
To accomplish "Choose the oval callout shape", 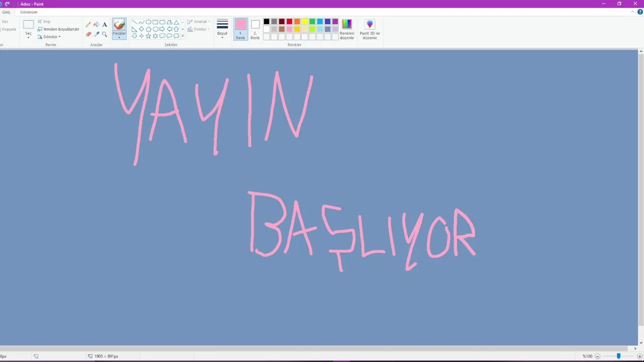I will click(x=170, y=36).
